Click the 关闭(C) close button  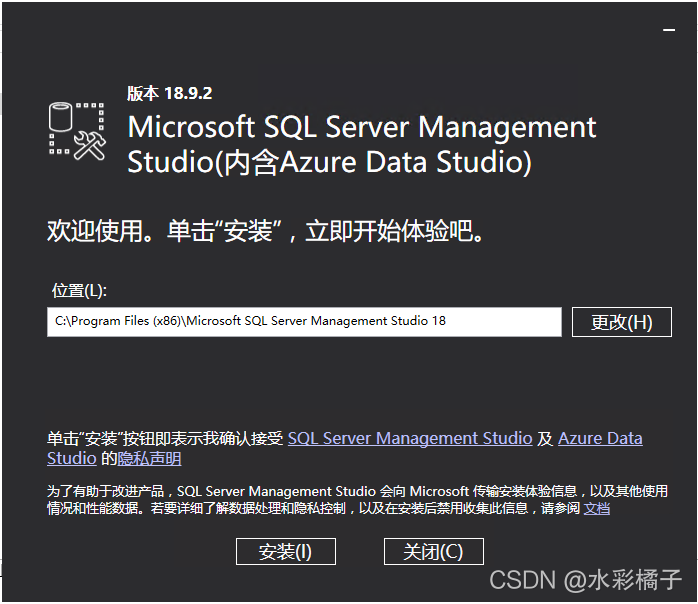(x=434, y=551)
